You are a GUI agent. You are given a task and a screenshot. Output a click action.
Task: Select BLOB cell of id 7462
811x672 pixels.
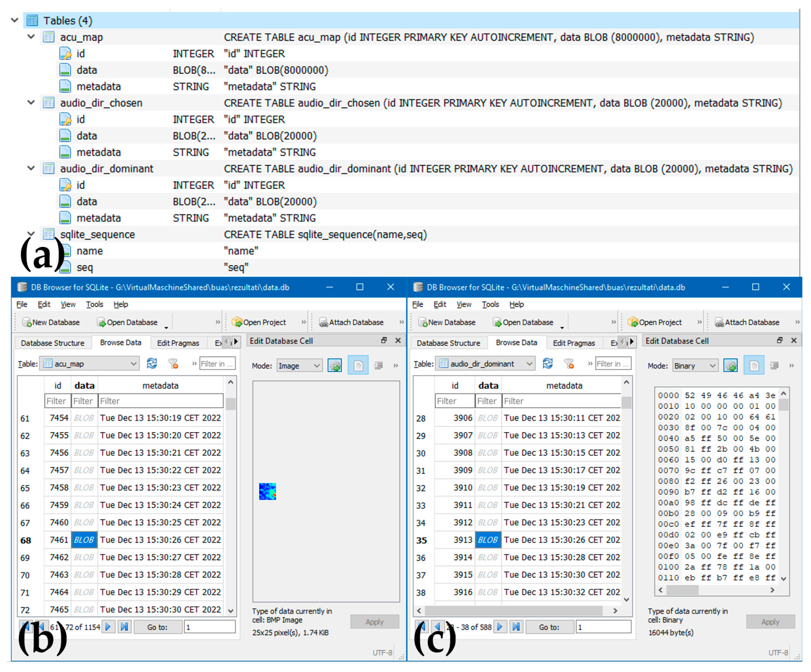pyautogui.click(x=84, y=557)
